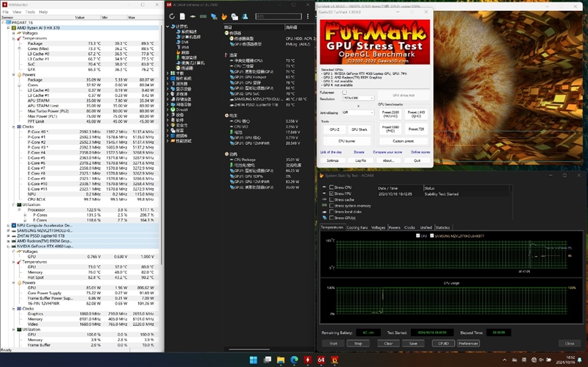Click the Settings button in FurMark

pos(333,160)
